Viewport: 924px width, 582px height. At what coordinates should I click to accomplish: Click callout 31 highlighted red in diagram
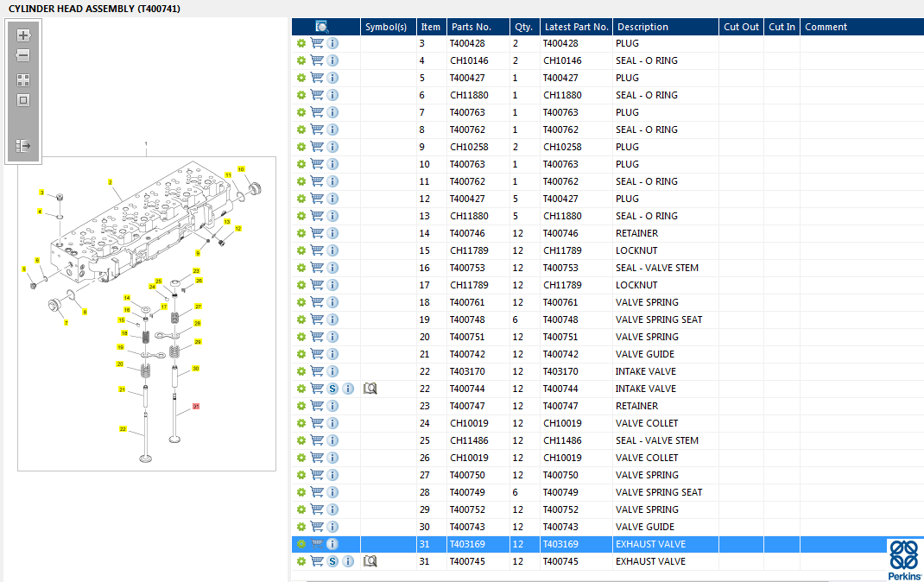coord(196,406)
